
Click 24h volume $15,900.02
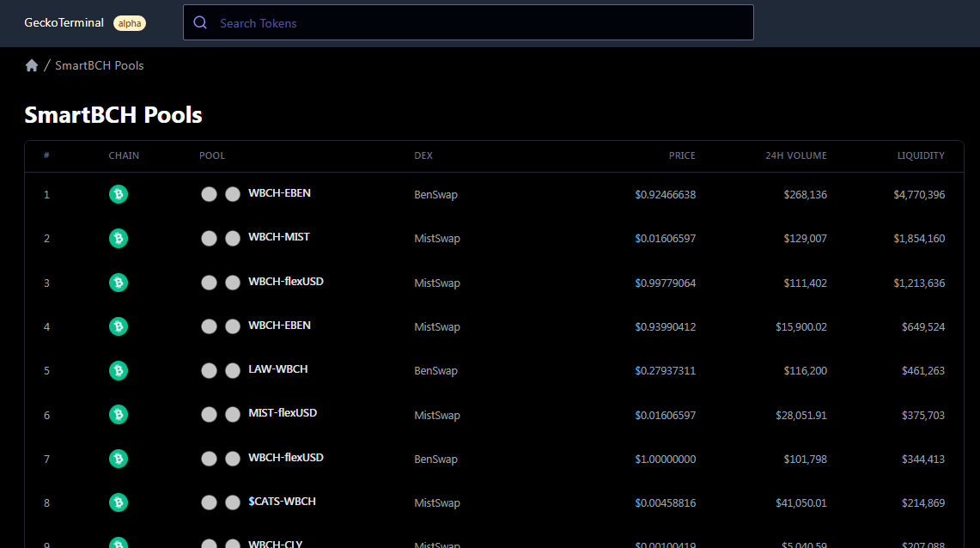coord(801,326)
